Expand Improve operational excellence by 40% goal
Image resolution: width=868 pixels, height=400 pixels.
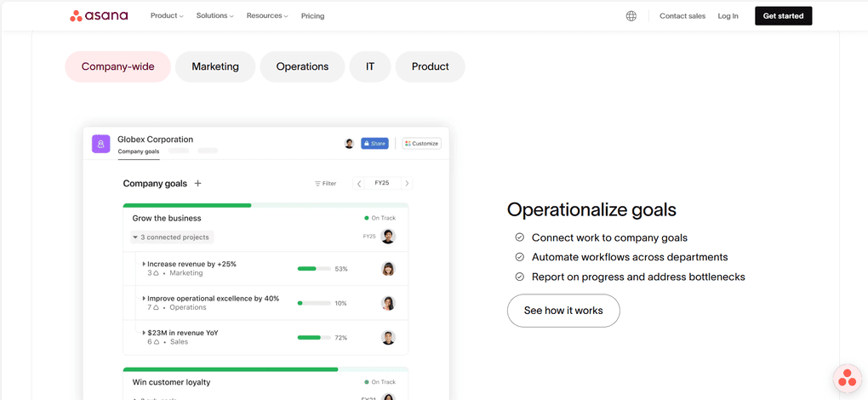click(144, 299)
